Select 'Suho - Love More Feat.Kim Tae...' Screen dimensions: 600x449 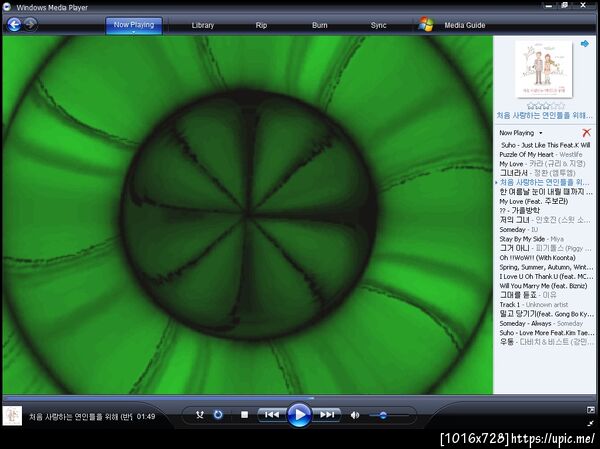pos(545,333)
